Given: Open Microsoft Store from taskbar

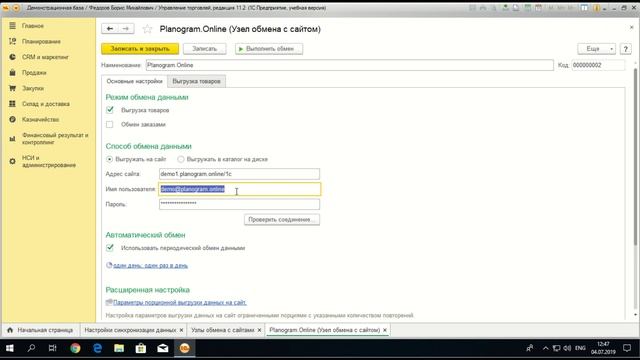Looking at the screenshot, I should 141,348.
